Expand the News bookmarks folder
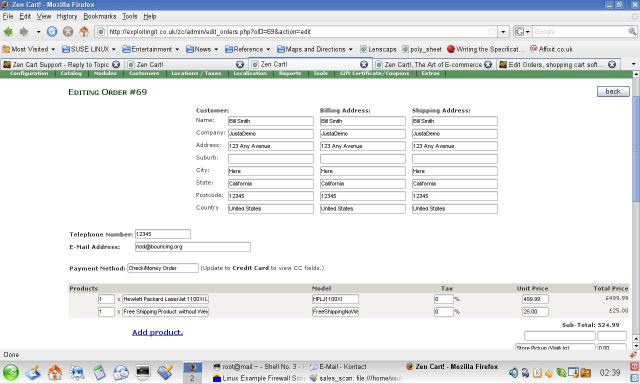 202,49
